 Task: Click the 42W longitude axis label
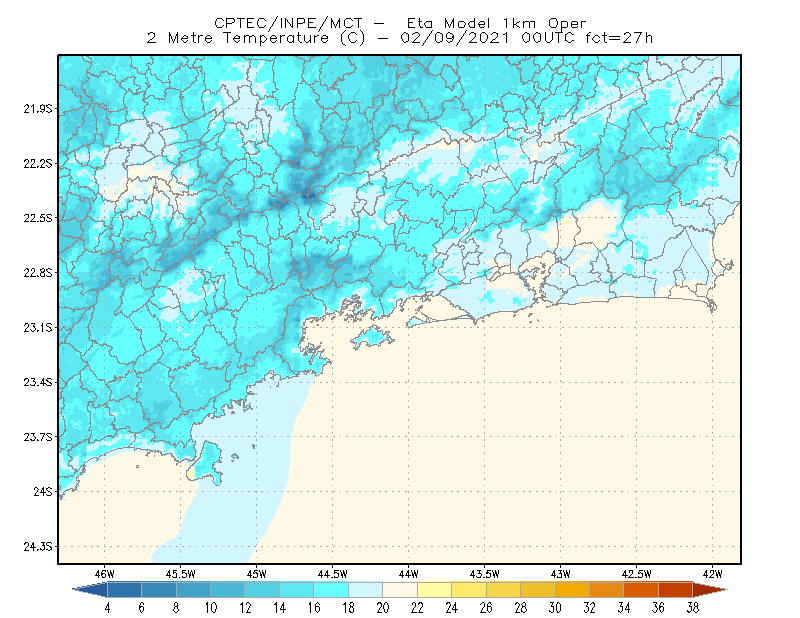[x=712, y=574]
